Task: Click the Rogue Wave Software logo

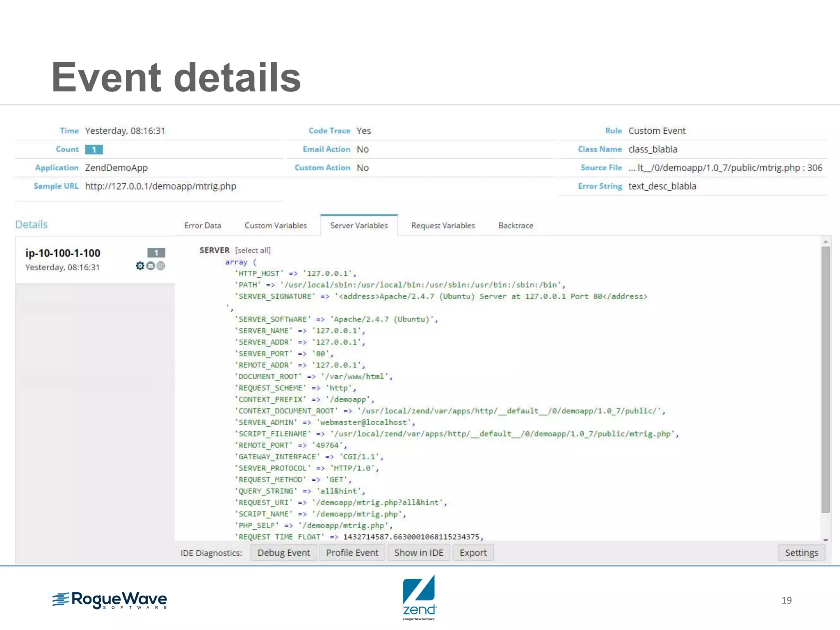Action: tap(110, 600)
